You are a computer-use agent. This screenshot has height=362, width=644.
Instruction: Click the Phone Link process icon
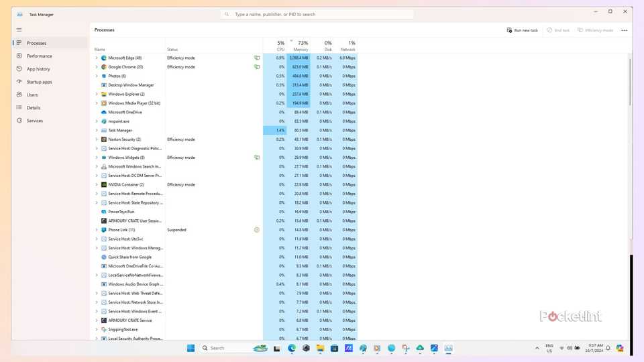click(x=104, y=230)
